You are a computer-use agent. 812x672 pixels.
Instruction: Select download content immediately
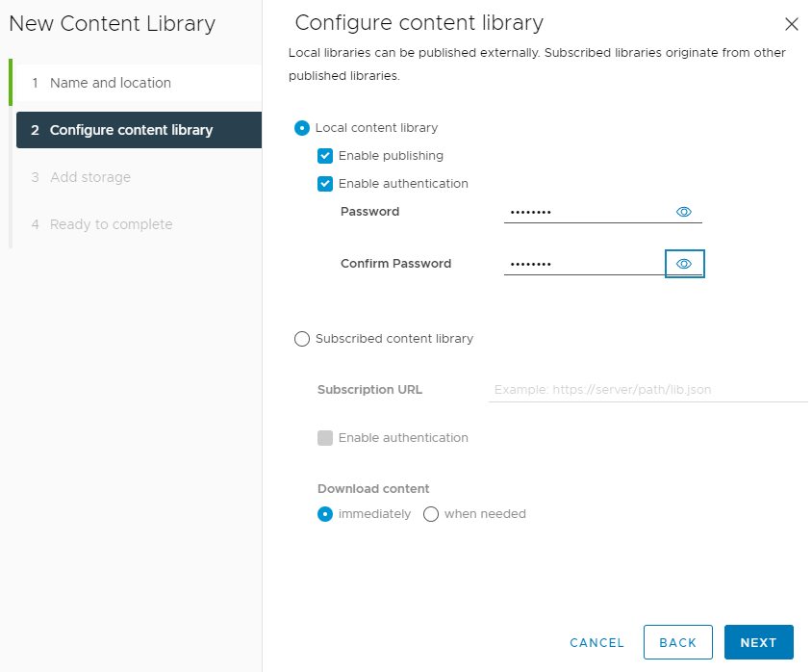[325, 514]
